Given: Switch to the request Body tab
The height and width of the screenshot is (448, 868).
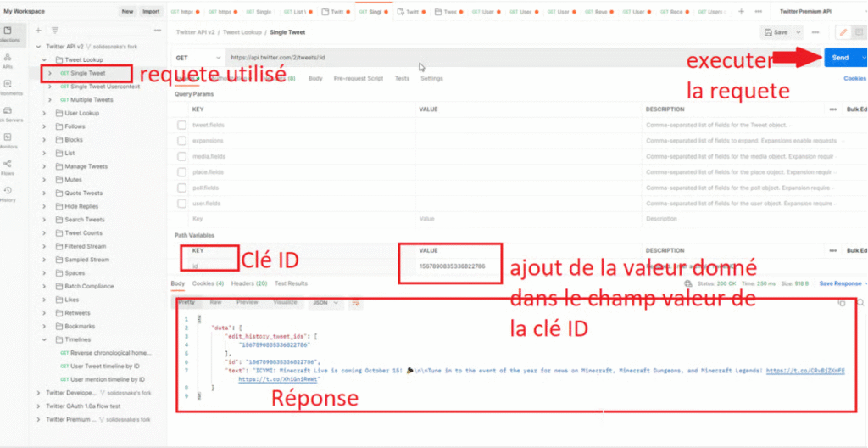Looking at the screenshot, I should [x=315, y=79].
